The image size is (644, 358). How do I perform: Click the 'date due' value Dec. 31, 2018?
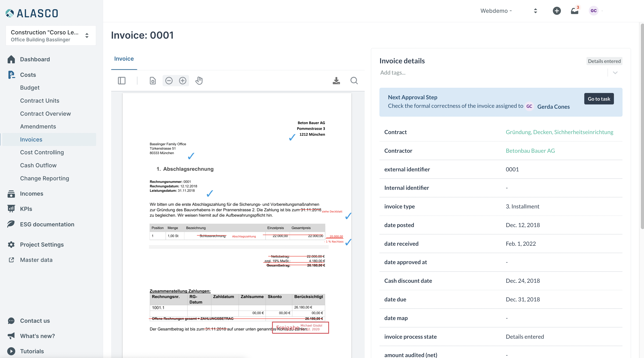[523, 300]
